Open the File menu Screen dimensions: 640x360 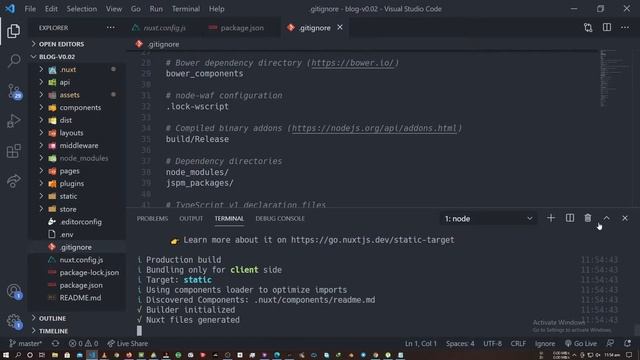click(x=30, y=9)
